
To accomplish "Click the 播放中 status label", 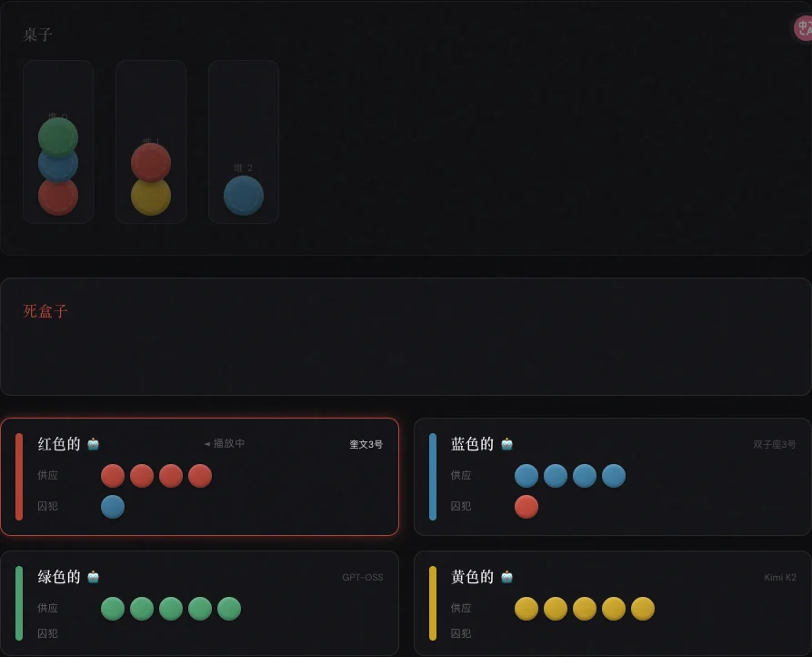I will point(227,444).
